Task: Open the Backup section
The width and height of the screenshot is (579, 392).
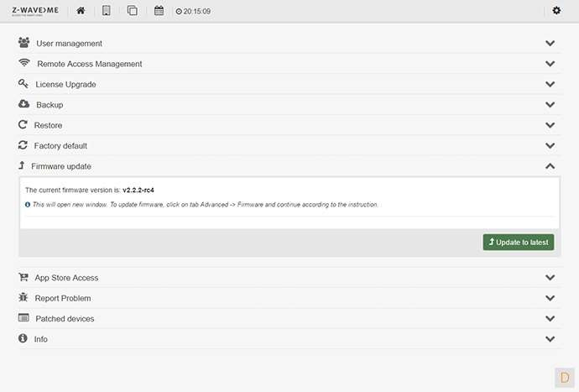Action: (x=50, y=105)
